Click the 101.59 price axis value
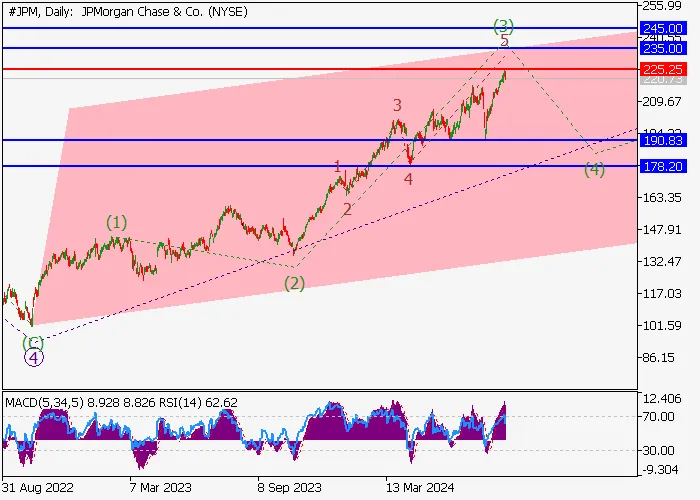Image resolution: width=700 pixels, height=500 pixels. (662, 325)
